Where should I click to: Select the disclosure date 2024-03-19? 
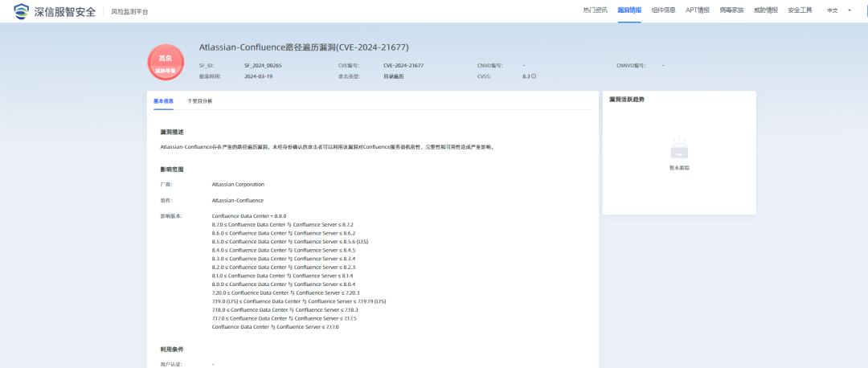click(258, 76)
